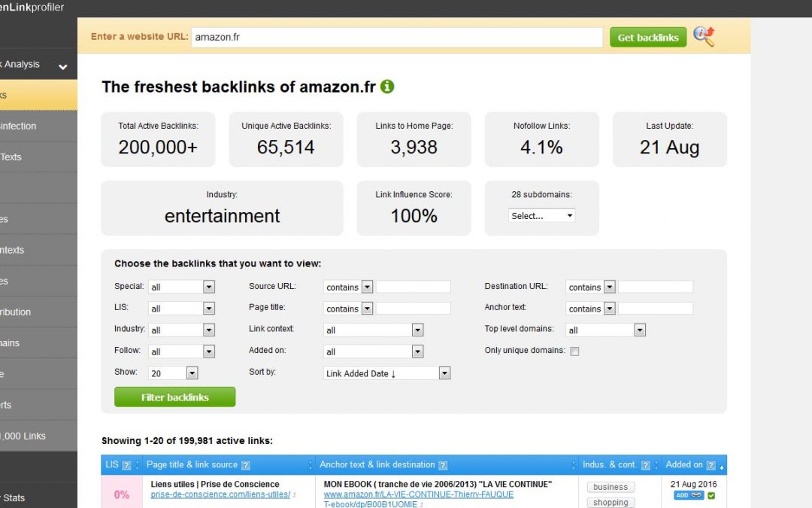Open the Sort by Link Added Date dropdown

387,373
